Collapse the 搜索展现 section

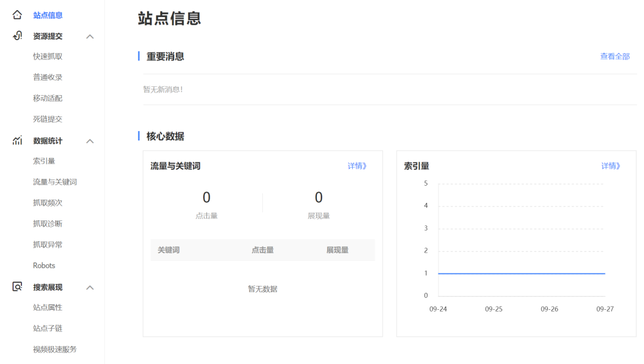click(89, 287)
